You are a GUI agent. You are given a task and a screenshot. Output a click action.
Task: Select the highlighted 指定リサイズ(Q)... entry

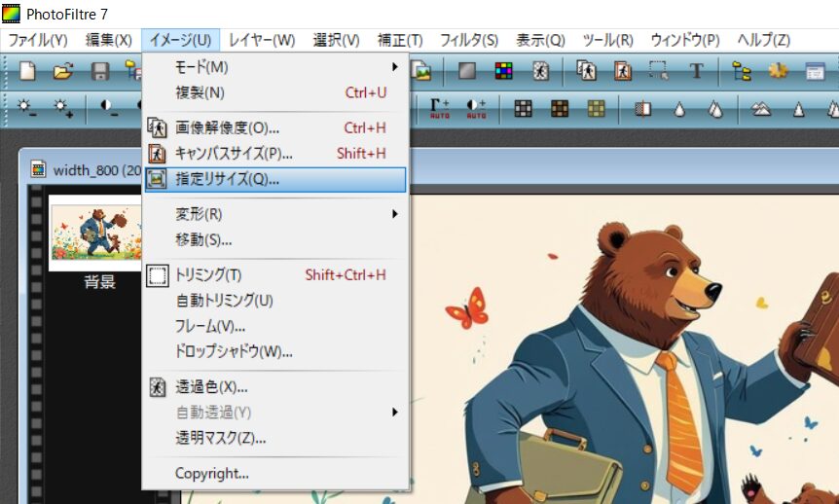tap(275, 179)
